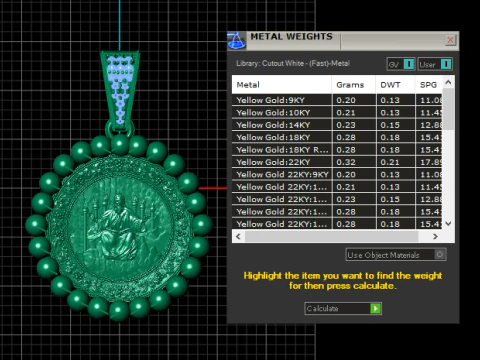480x360 pixels.
Task: Click the vertical scrollbar thumb
Action: pos(449,109)
